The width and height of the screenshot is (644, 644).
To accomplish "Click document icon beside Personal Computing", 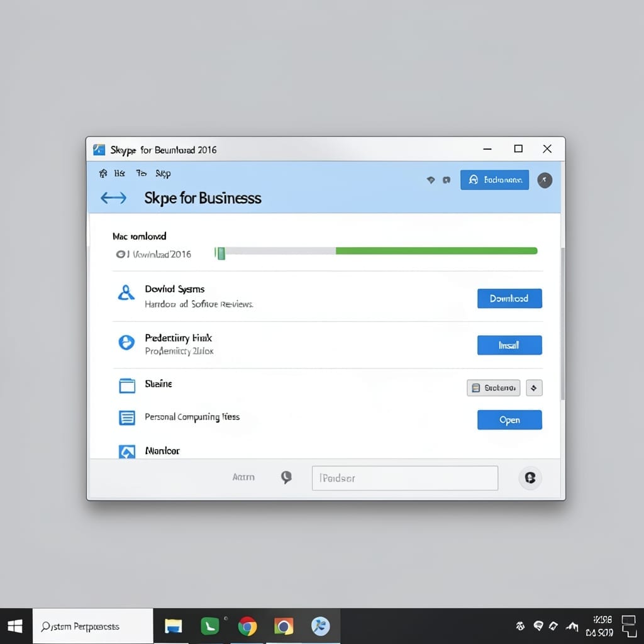I will (127, 418).
